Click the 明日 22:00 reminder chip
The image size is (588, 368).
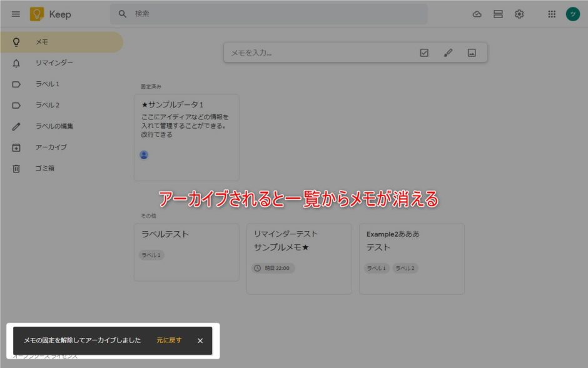point(273,268)
